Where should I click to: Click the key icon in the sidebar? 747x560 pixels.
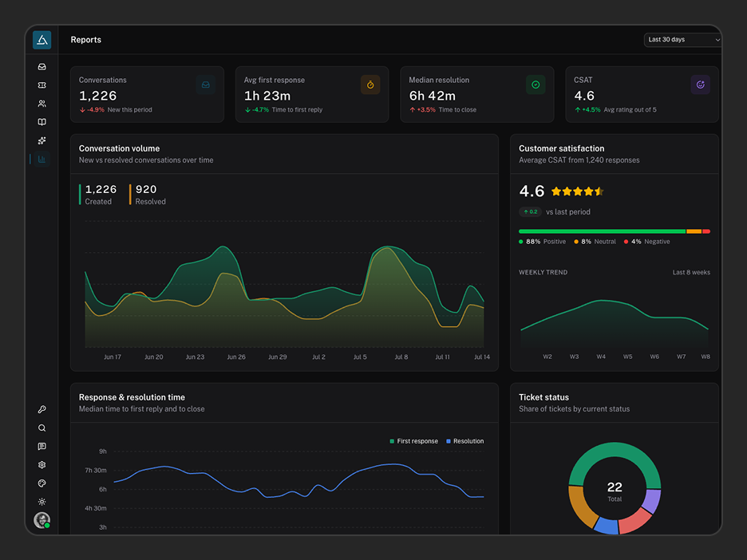42,409
